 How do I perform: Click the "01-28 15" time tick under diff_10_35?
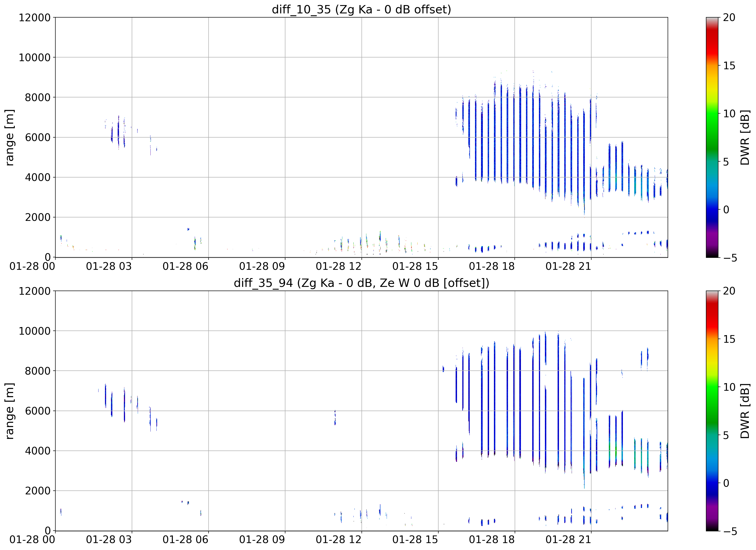point(415,266)
